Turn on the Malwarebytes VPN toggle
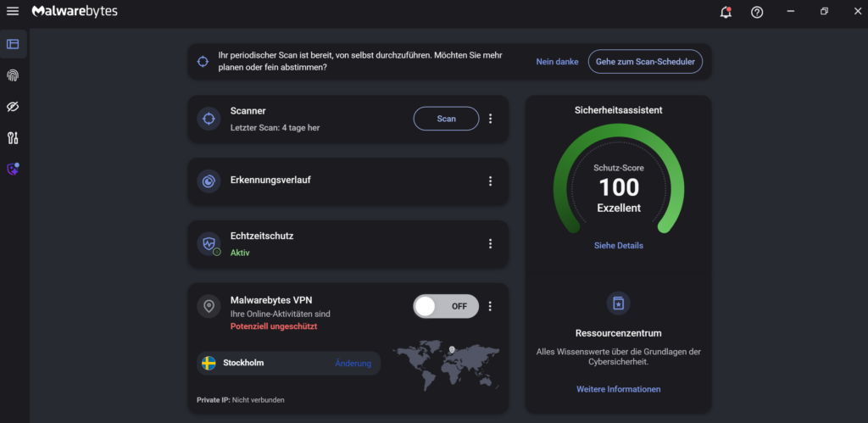 pos(446,306)
